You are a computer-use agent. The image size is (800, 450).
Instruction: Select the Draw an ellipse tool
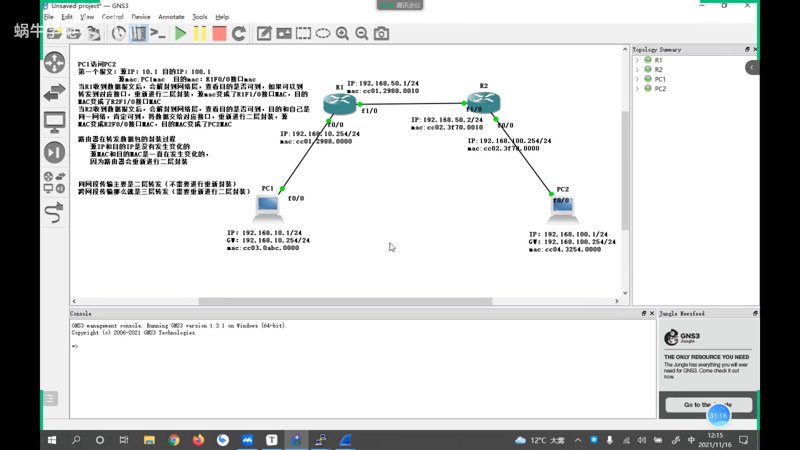click(x=323, y=34)
